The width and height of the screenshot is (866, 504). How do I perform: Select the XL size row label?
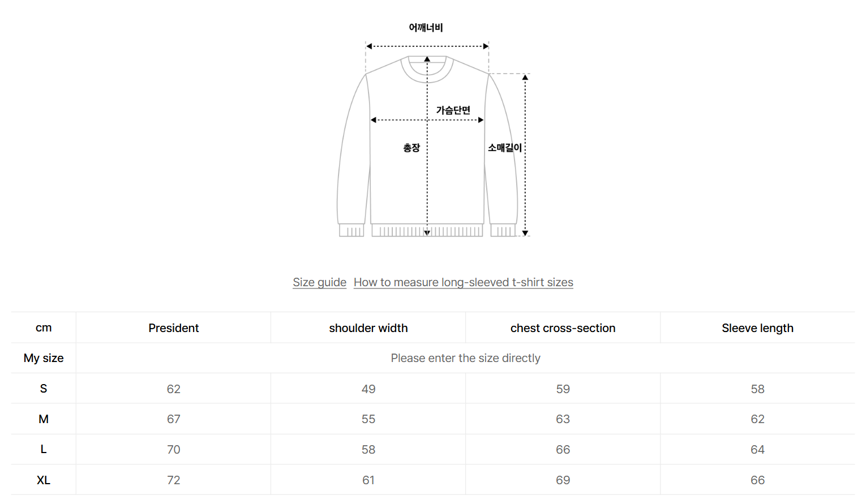[44, 480]
